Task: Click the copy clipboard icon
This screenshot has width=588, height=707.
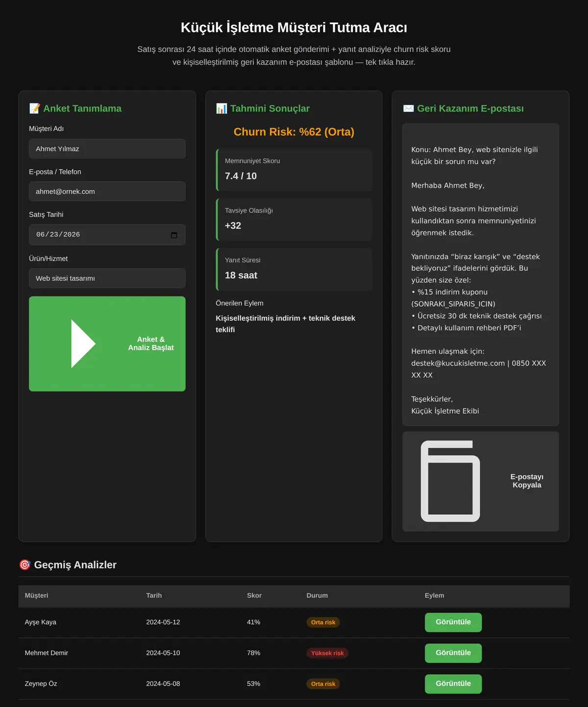Action: (x=450, y=481)
